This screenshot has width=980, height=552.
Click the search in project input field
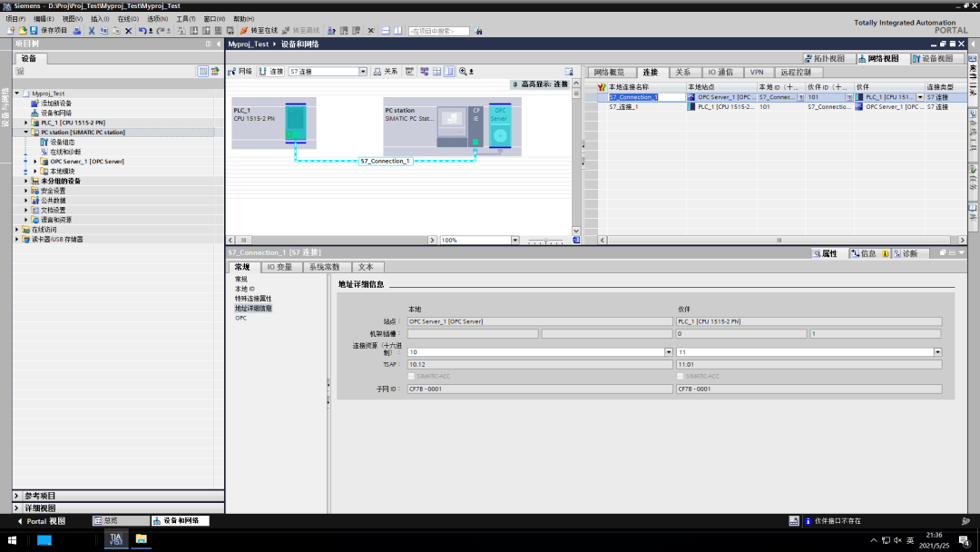439,31
